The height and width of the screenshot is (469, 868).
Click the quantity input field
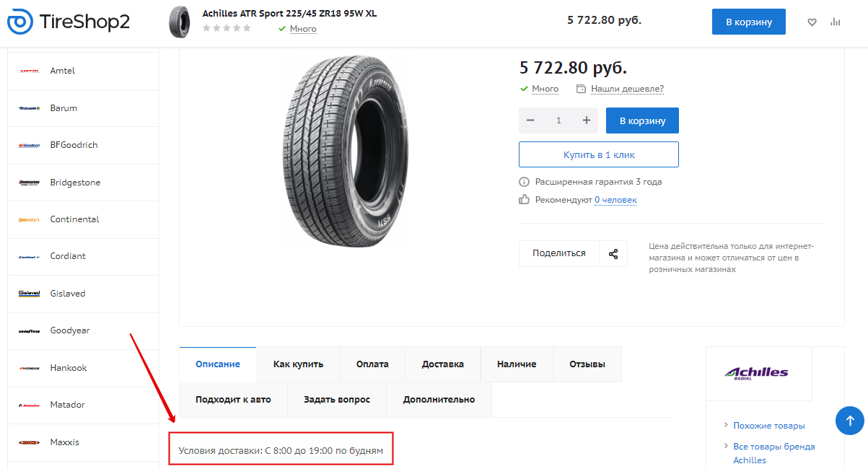pyautogui.click(x=558, y=120)
